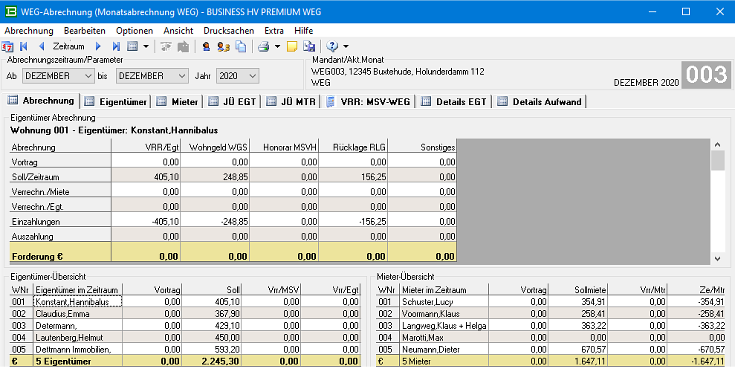Image resolution: width=735 pixels, height=367 pixels.
Task: Switch to the JÜ MTR tab
Action: tap(292, 102)
